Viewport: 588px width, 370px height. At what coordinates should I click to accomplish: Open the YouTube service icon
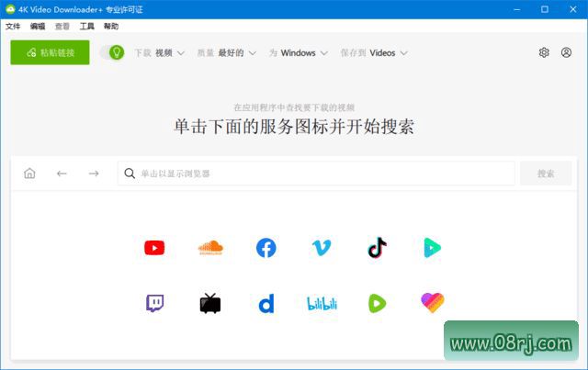[x=154, y=247]
